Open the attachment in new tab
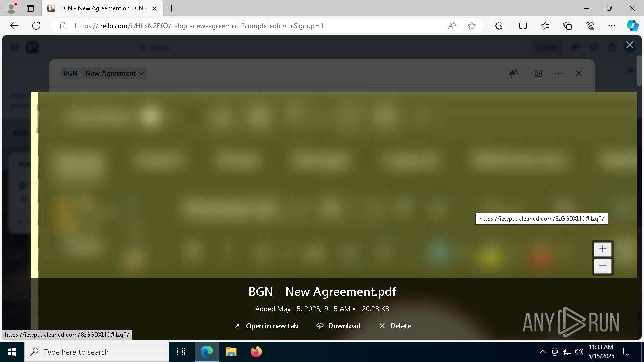The image size is (644, 362). click(x=267, y=326)
